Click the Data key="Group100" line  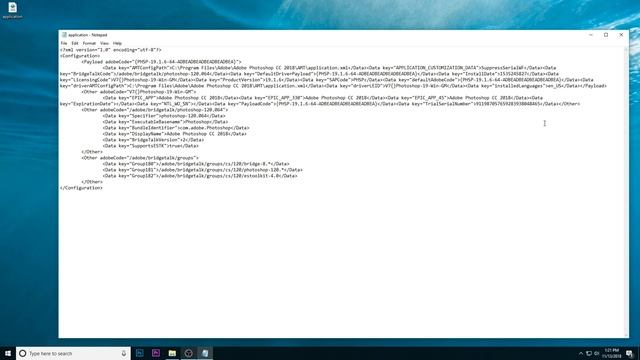pos(196,164)
